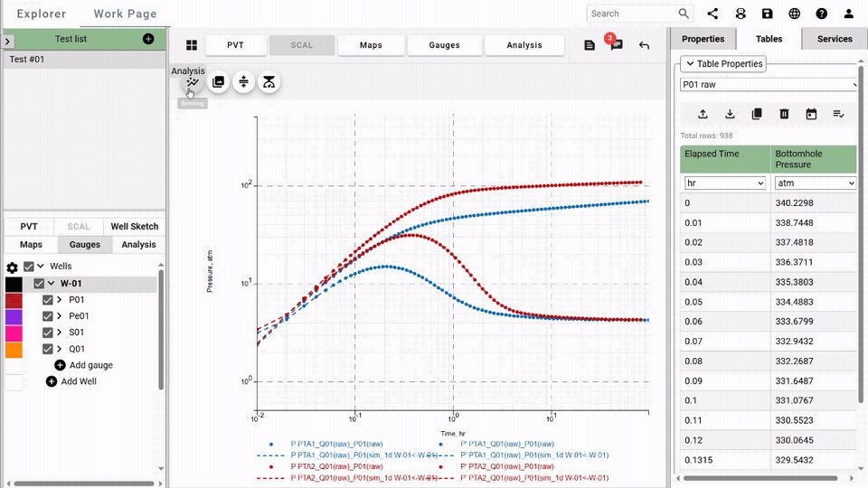868x488 pixels.
Task: Download table data icon
Action: (731, 114)
